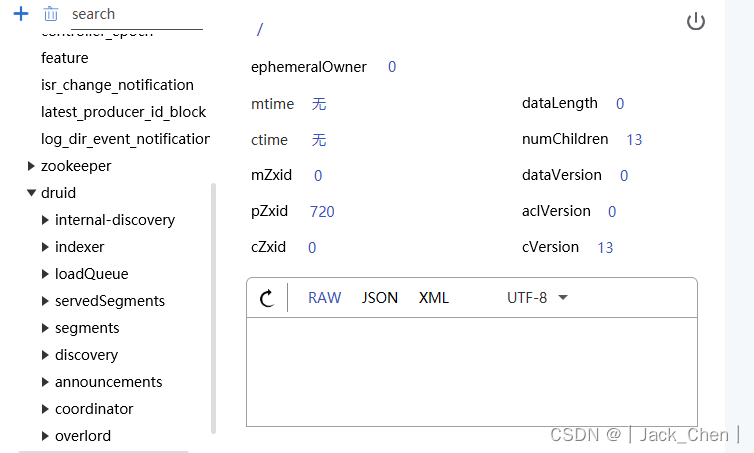
Task: Expand the loadQueue node
Action: tap(45, 274)
